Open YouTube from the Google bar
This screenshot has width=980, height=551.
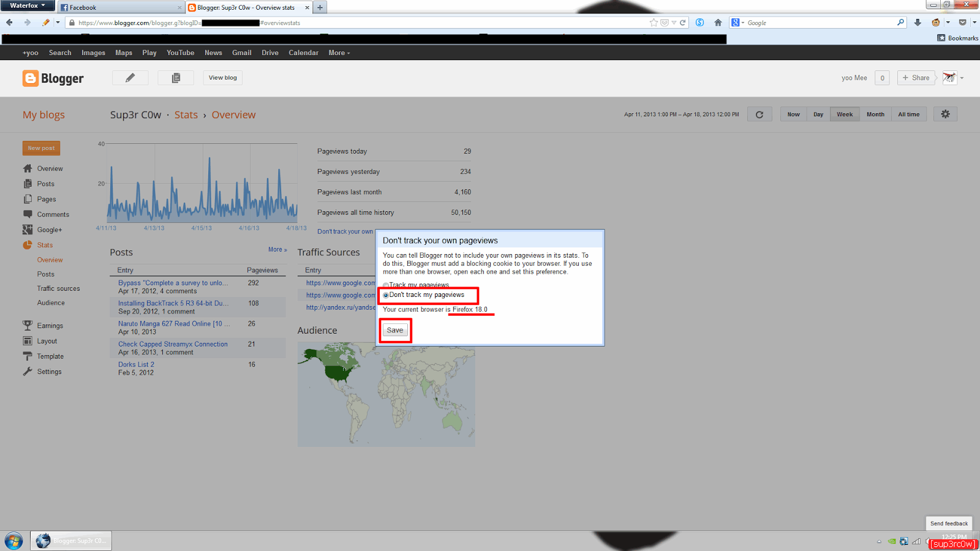tap(181, 53)
